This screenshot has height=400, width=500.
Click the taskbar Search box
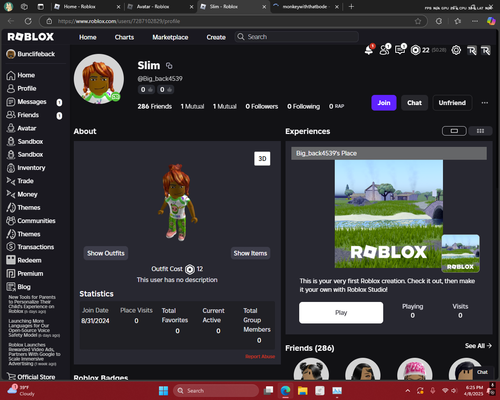coord(216,390)
